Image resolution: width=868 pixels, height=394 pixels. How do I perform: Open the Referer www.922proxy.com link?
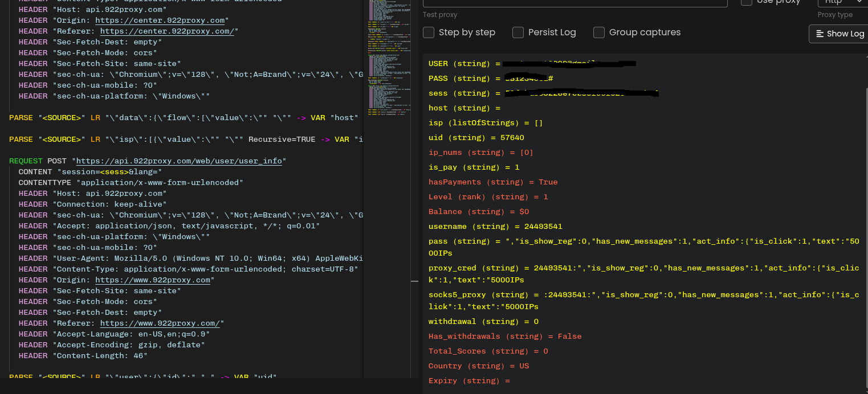click(x=162, y=323)
